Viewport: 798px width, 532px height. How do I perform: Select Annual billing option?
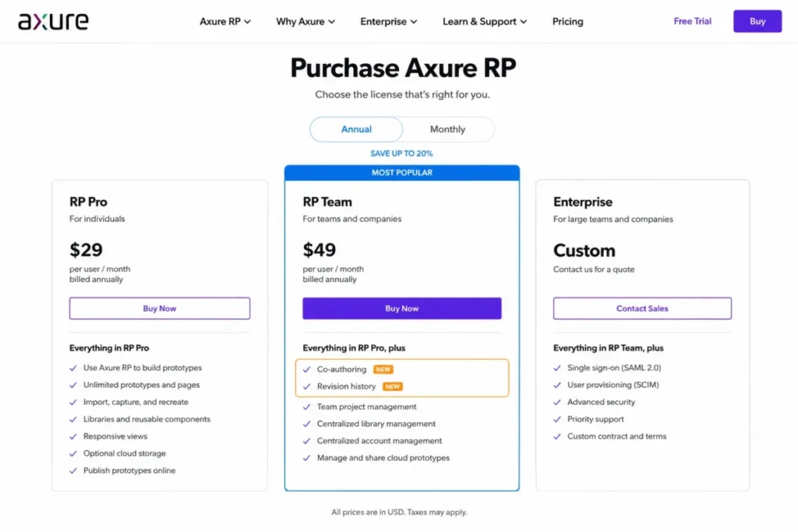[x=356, y=129]
